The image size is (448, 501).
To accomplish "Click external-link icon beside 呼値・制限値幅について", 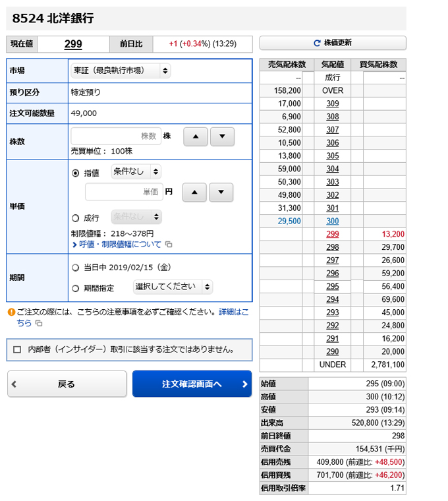I will coord(169,245).
